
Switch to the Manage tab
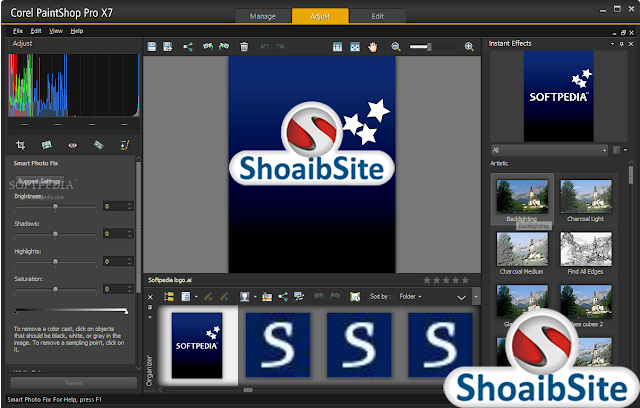[x=263, y=16]
